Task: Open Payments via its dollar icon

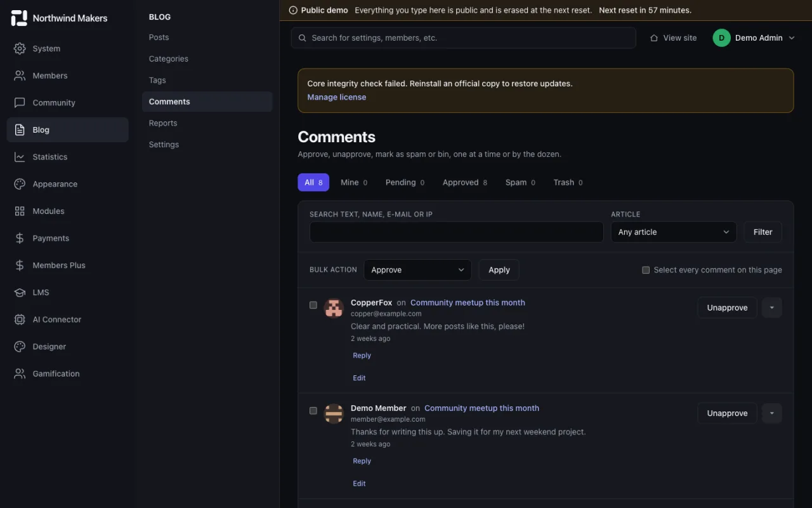Action: coord(20,238)
